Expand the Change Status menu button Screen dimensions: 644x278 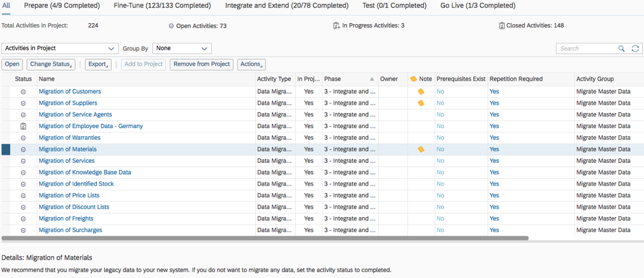(x=51, y=64)
